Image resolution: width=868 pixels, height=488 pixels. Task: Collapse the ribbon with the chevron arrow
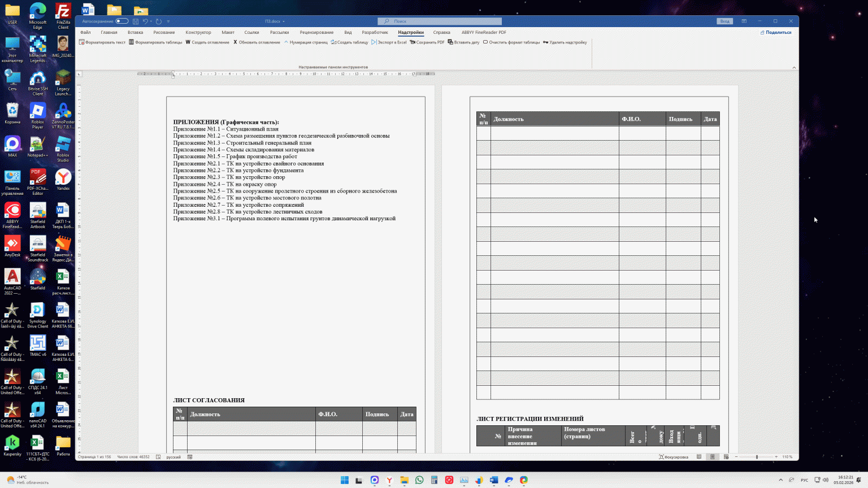coord(794,67)
